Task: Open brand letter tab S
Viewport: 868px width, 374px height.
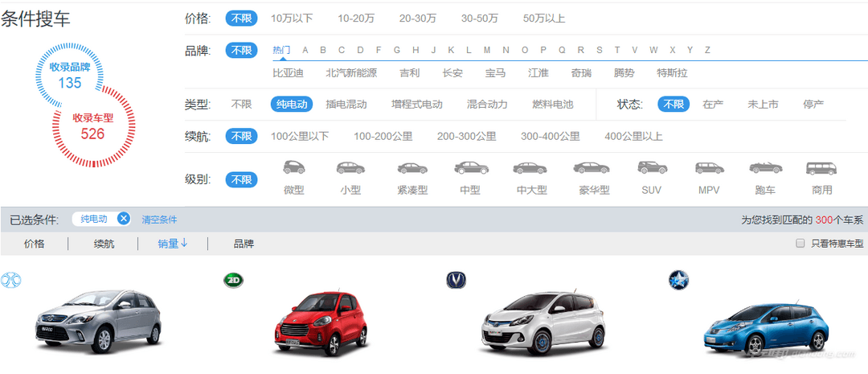Action: coord(599,50)
